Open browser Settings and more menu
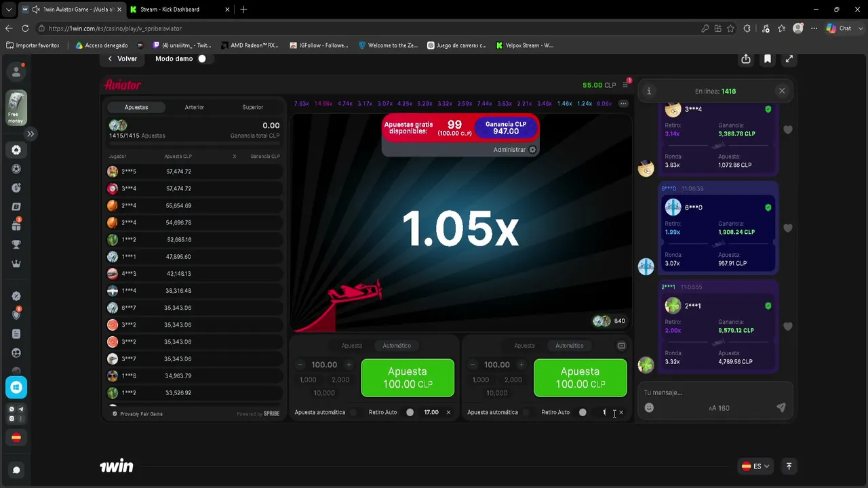Viewport: 868px width, 488px height. click(x=813, y=28)
